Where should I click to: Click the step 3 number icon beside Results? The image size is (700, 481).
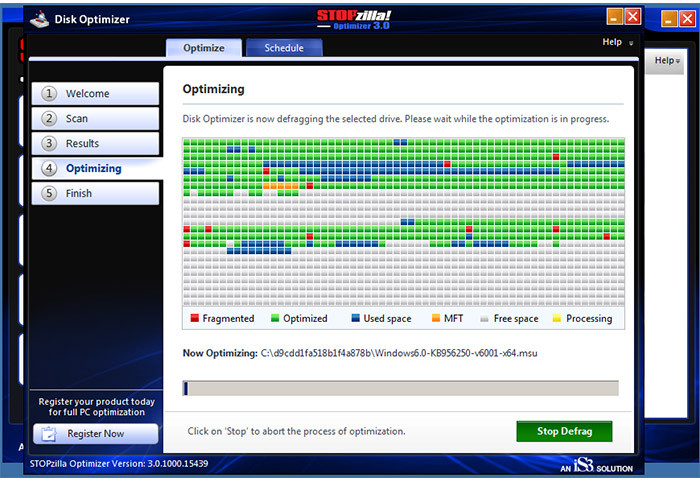point(49,143)
